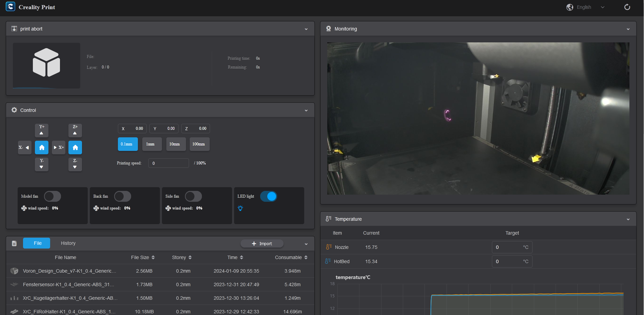Switch to the History tab
This screenshot has height=315, width=644.
pyautogui.click(x=68, y=243)
